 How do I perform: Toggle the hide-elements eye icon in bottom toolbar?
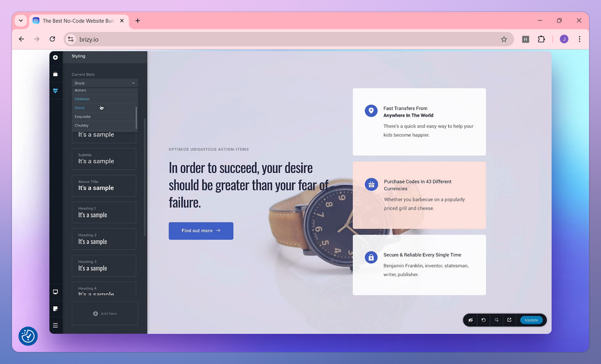[470, 320]
